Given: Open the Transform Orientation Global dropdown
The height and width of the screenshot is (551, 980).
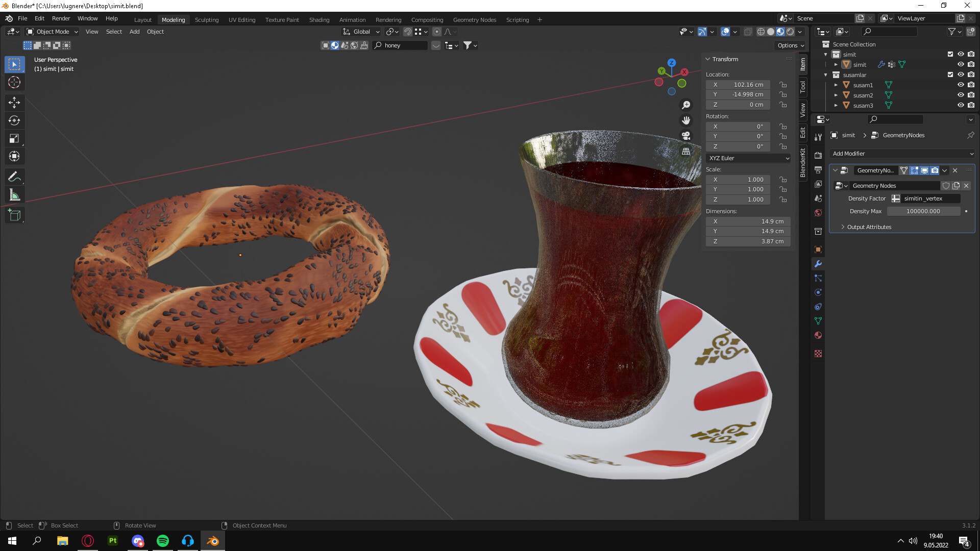Looking at the screenshot, I should [361, 32].
